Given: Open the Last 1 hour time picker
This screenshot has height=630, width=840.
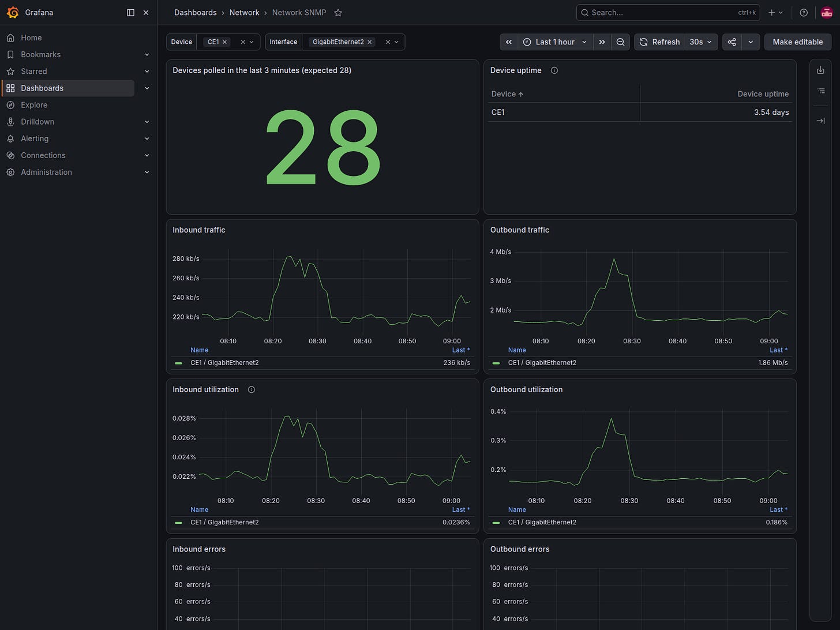Looking at the screenshot, I should pyautogui.click(x=555, y=42).
